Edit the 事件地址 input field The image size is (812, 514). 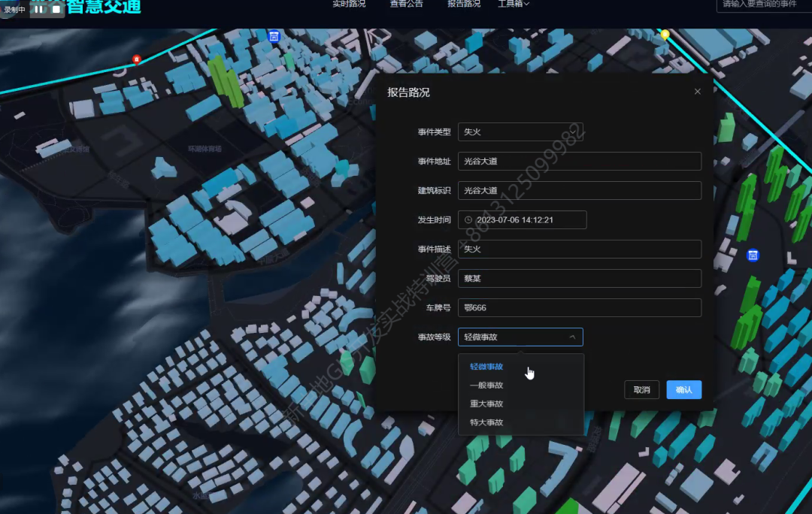[580, 161]
